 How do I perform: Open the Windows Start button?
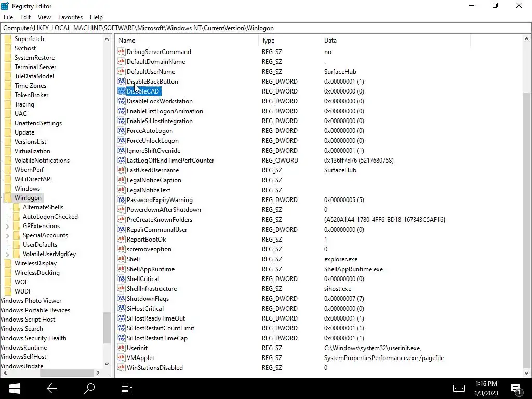14,389
